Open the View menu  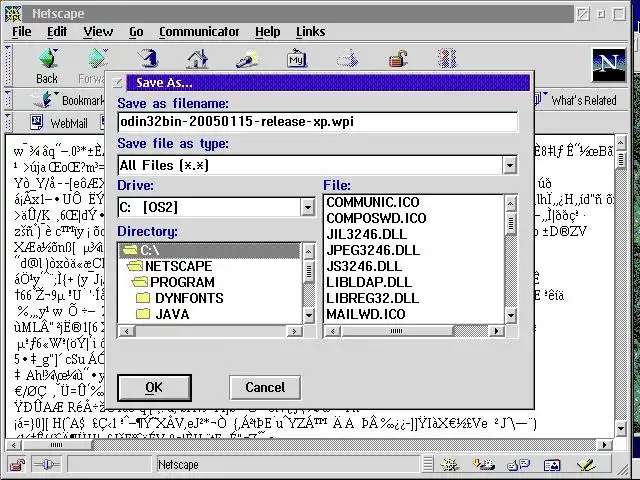(98, 31)
